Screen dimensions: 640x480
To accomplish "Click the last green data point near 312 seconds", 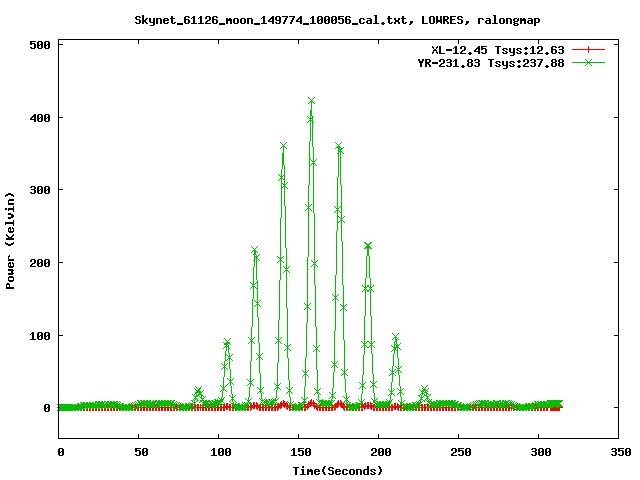I will click(558, 404).
